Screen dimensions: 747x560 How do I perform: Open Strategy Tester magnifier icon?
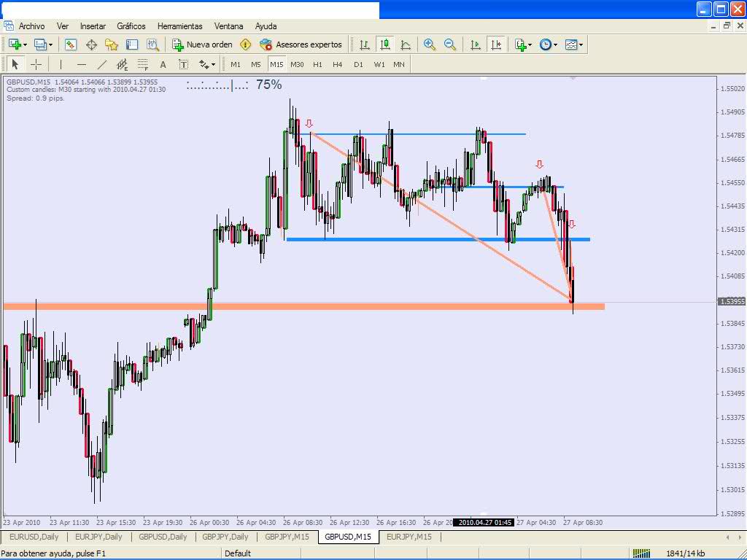152,44
